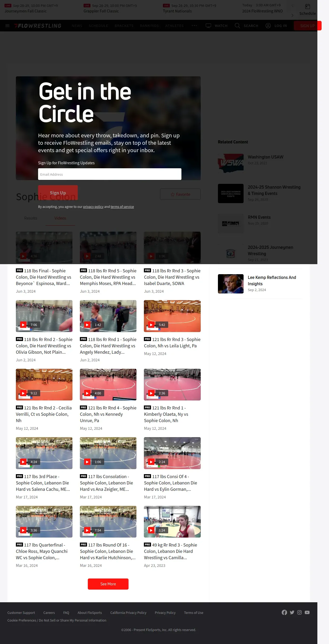
Task: Submit the email Sign Up button
Action: click(58, 193)
